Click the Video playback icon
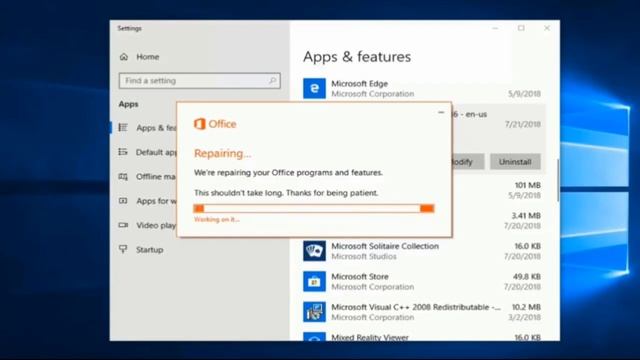This screenshot has width=640, height=360. pos(123,225)
